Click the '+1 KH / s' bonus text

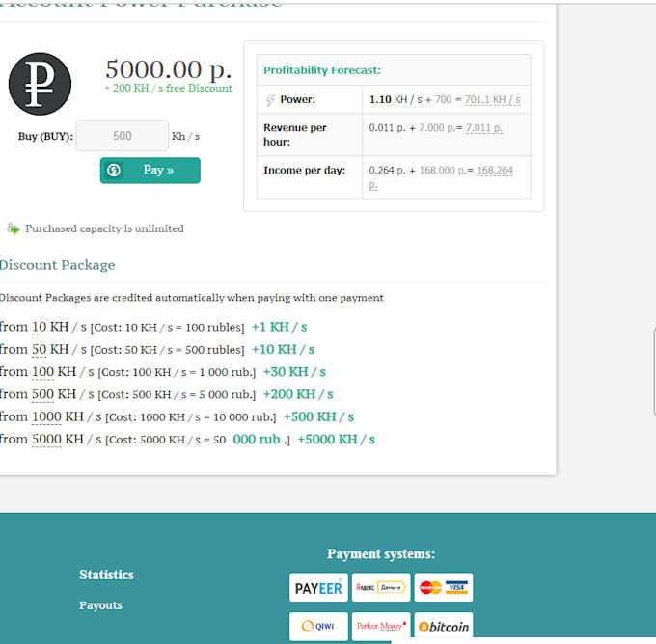[x=279, y=327]
